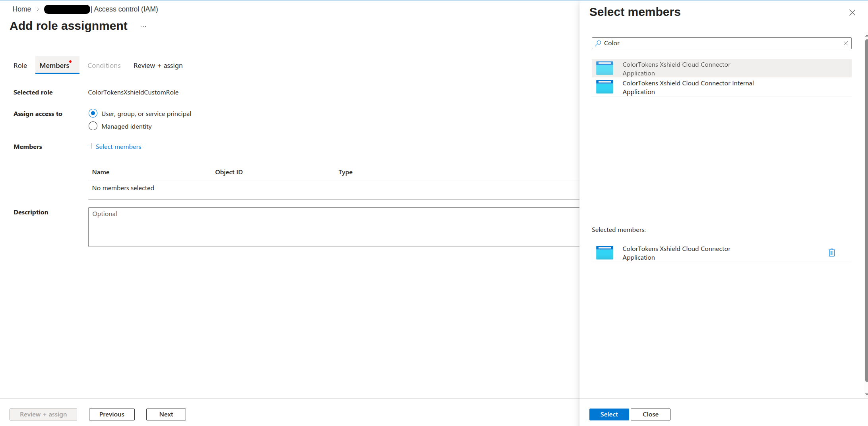This screenshot has height=426, width=868.
Task: Click the ColorTokens Xshield Cloud Connector application icon
Action: point(604,68)
